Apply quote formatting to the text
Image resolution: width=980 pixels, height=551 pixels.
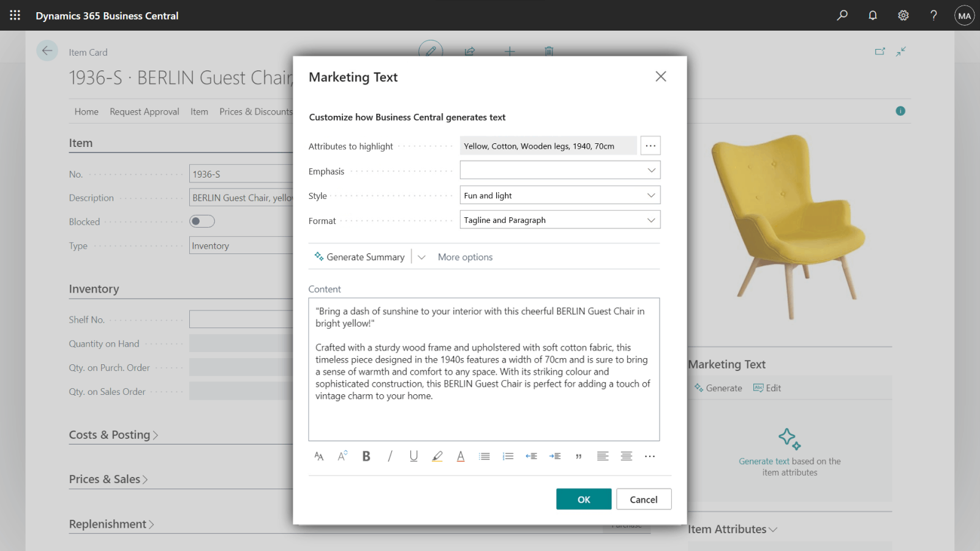point(579,456)
